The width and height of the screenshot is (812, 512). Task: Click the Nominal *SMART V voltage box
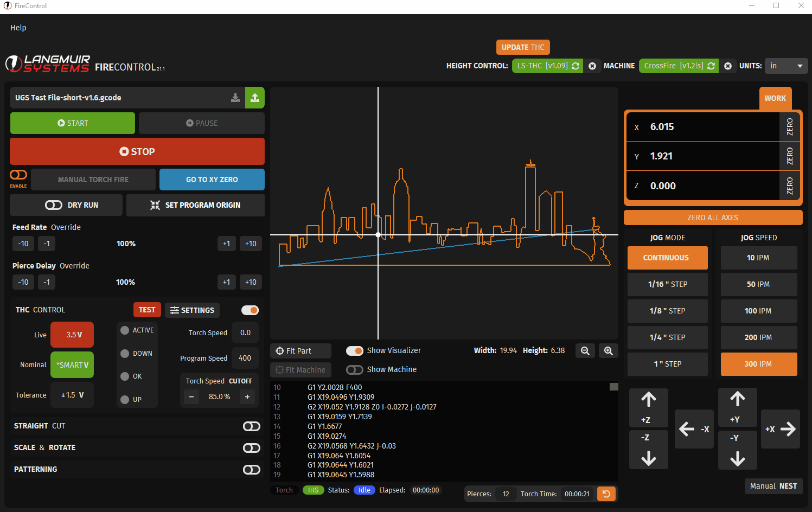tap(72, 365)
